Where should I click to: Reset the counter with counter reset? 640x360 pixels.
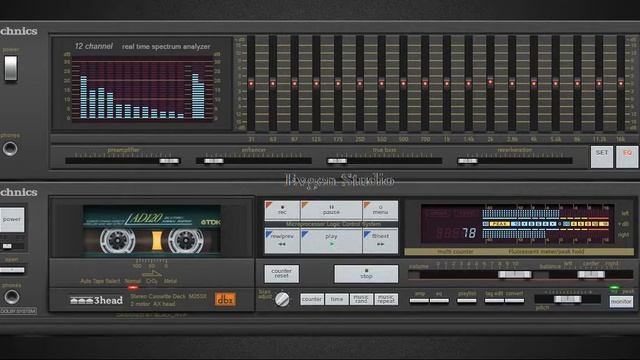pos(282,273)
